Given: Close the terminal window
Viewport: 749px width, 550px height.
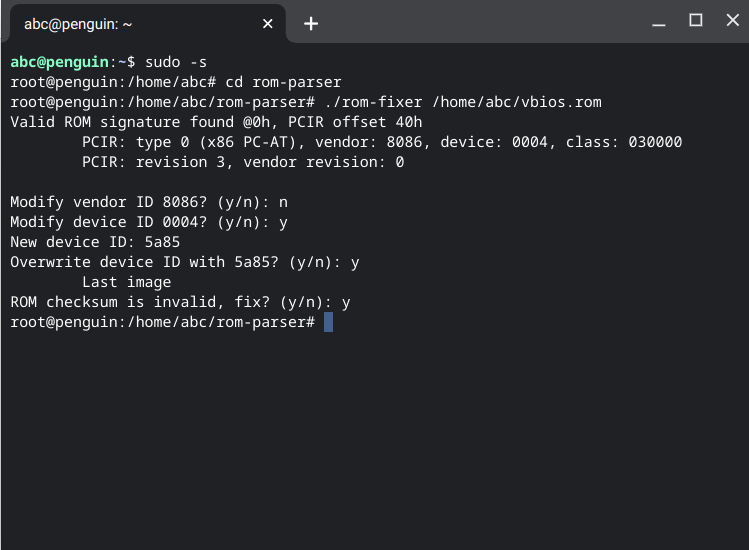Looking at the screenshot, I should [732, 20].
